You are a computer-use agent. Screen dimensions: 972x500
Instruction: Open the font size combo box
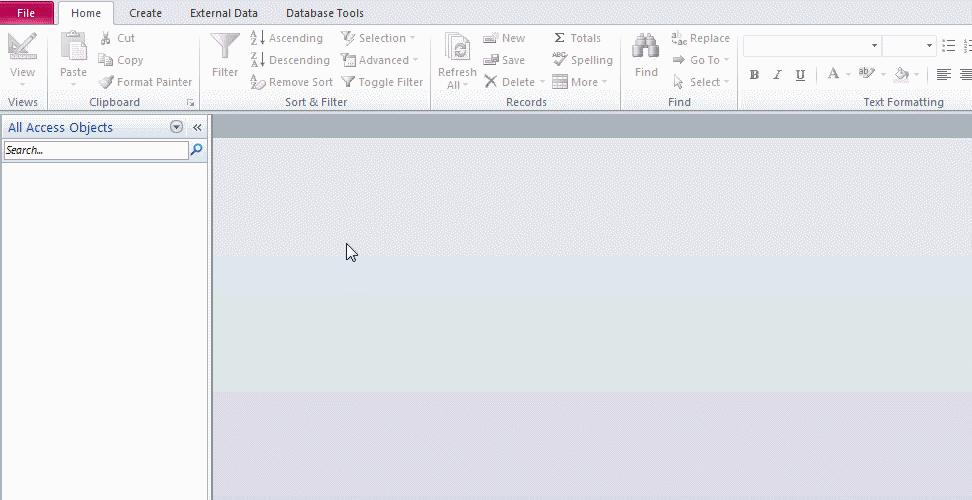click(909, 46)
